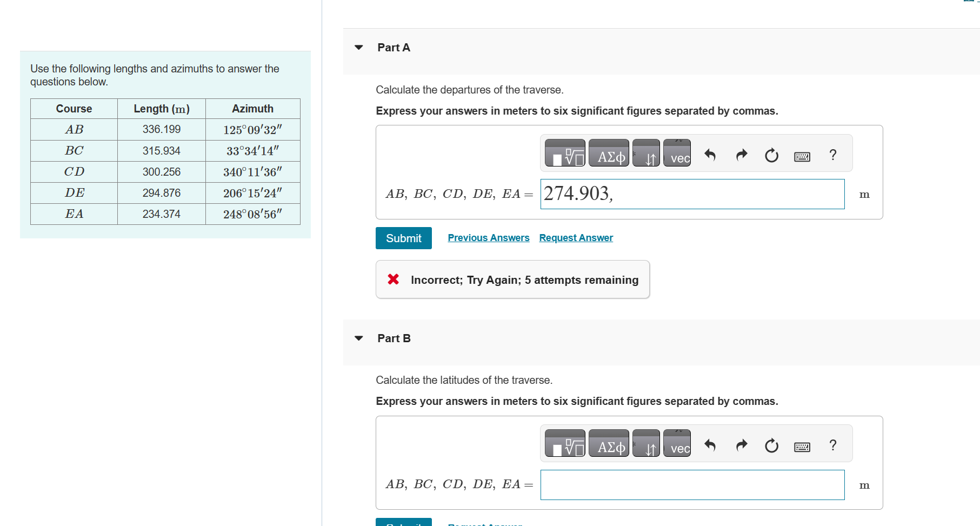Undo the last entry in Part A answer box
Image resolution: width=980 pixels, height=526 pixels.
710,155
